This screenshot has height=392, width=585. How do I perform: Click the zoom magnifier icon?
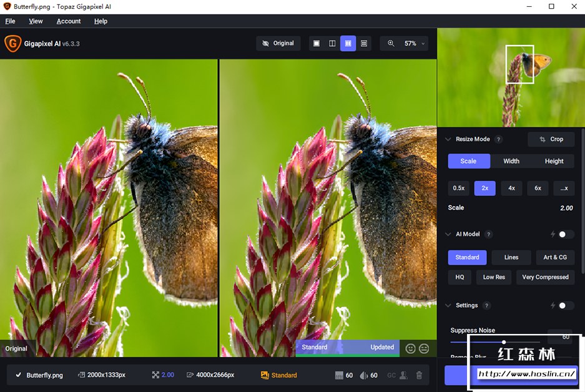[x=391, y=43]
